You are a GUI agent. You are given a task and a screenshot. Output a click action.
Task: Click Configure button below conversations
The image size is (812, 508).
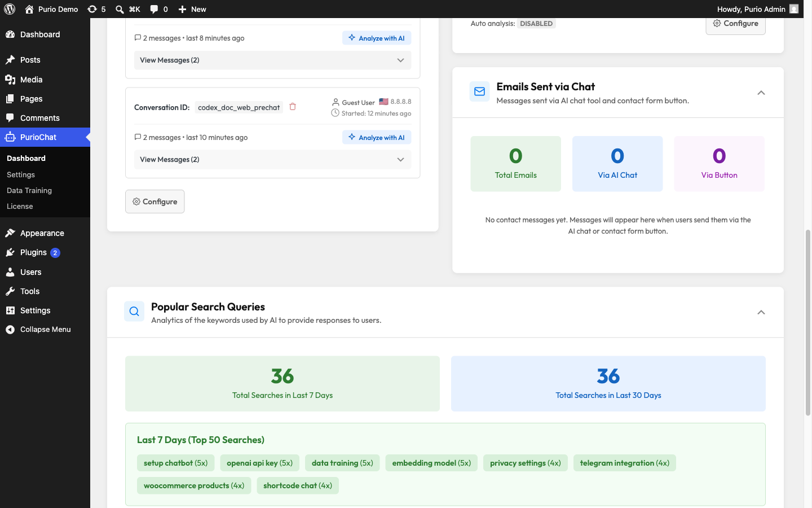pos(155,202)
